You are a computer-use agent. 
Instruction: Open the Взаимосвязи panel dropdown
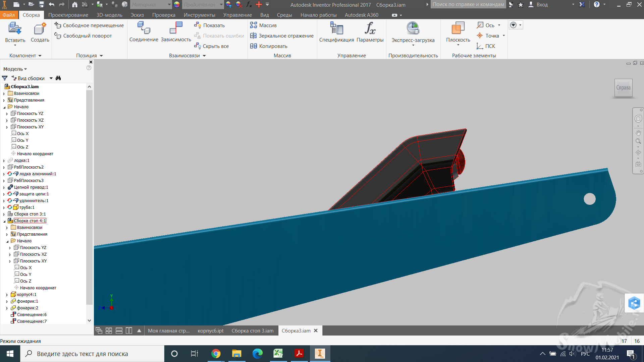pos(187,56)
